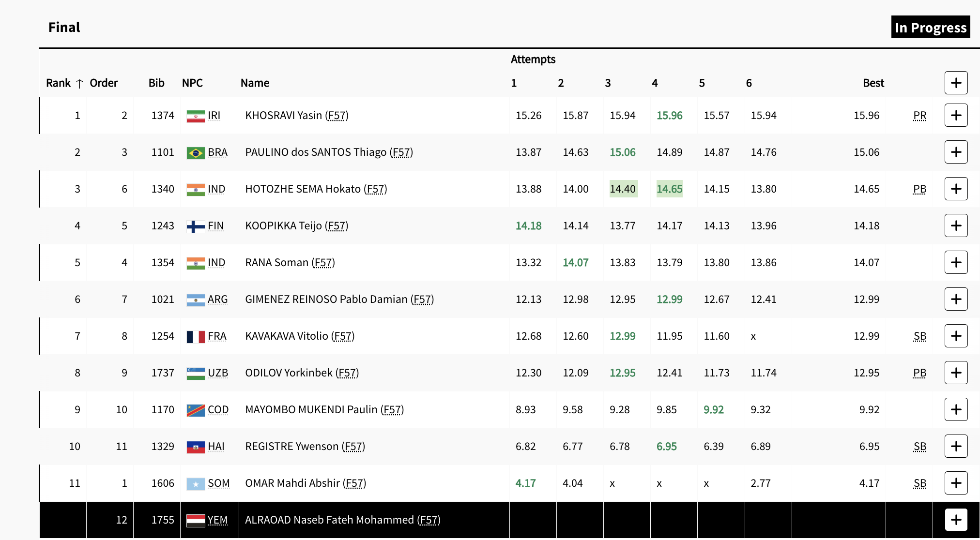Click the Haiti flag icon
The height and width of the screenshot is (540, 980).
click(196, 447)
